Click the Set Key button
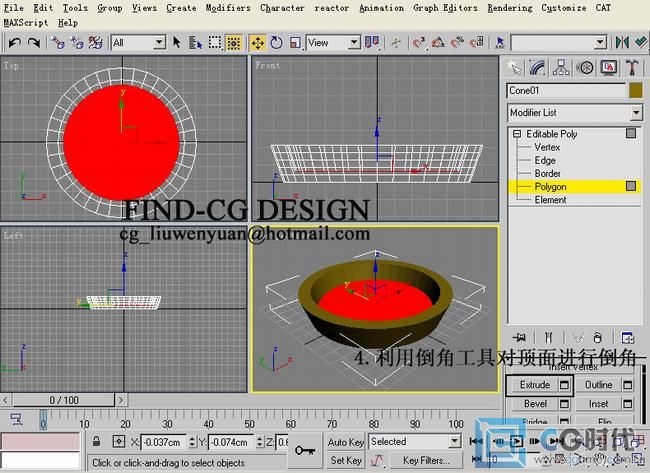650x473 pixels. click(346, 460)
